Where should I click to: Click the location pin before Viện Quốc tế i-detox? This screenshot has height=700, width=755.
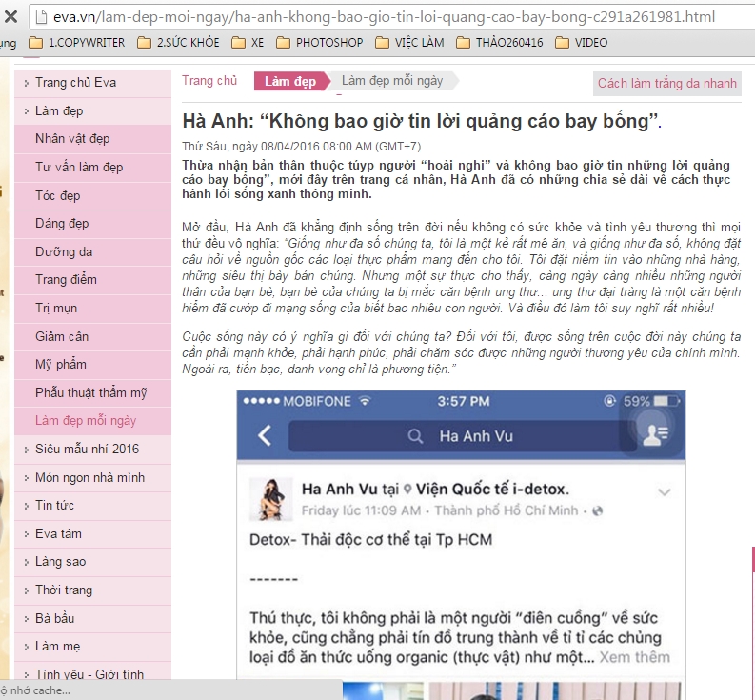[x=407, y=490]
